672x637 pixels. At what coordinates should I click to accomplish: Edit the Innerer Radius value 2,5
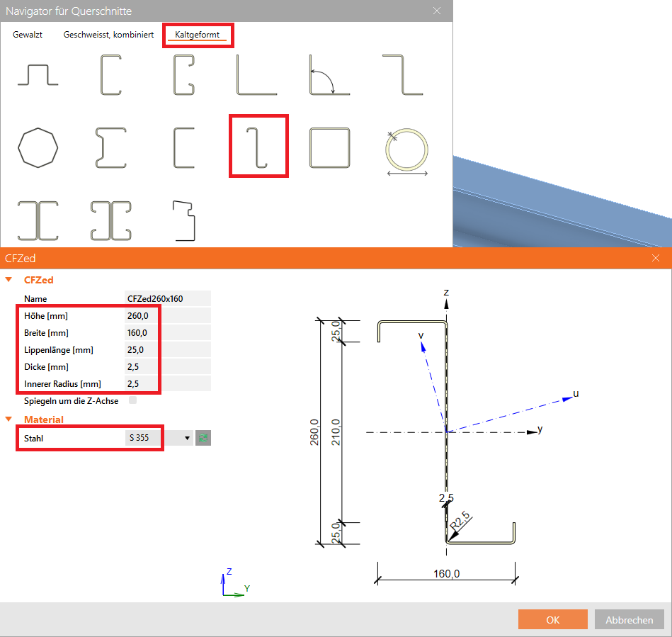[168, 383]
